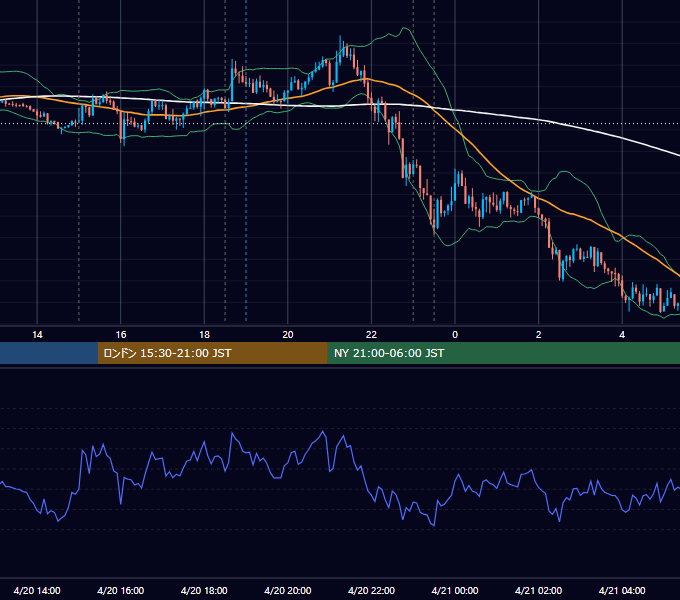
Task: Click the NY 21:00-06:00 JST session band
Action: pos(503,353)
